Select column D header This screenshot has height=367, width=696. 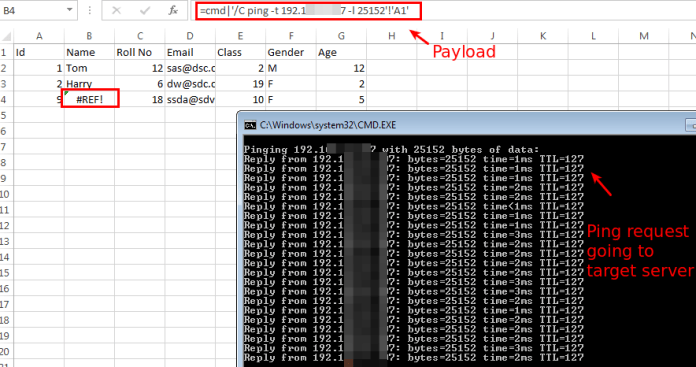[x=190, y=36]
